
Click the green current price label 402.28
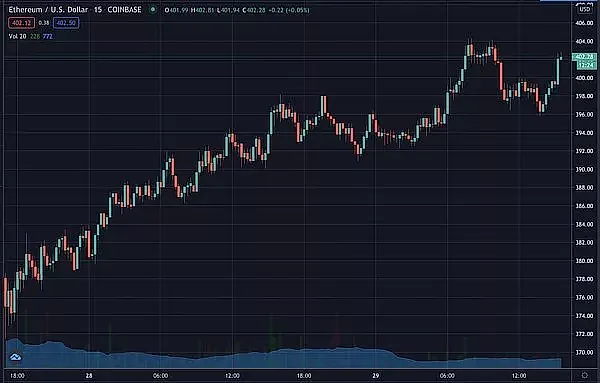pos(584,57)
